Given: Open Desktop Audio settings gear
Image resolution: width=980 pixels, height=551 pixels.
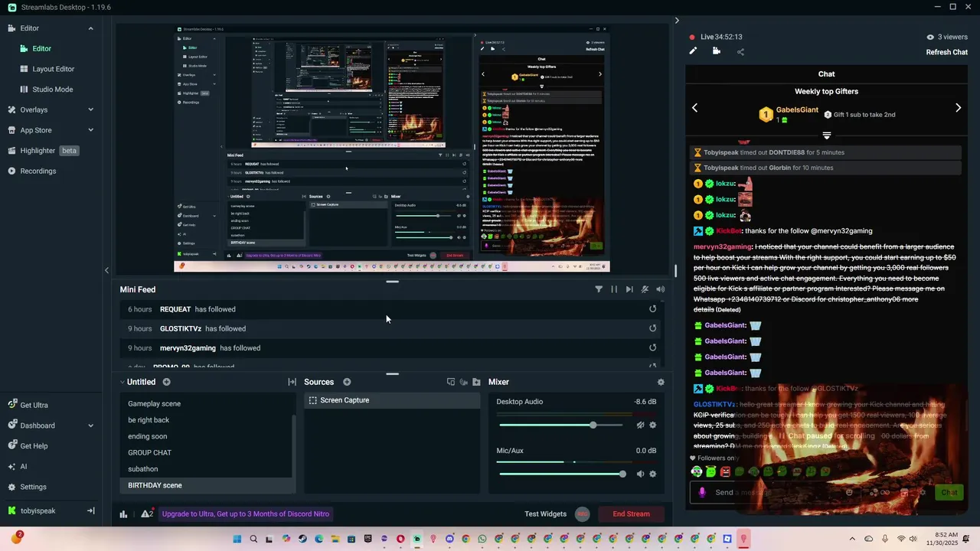Looking at the screenshot, I should [653, 425].
